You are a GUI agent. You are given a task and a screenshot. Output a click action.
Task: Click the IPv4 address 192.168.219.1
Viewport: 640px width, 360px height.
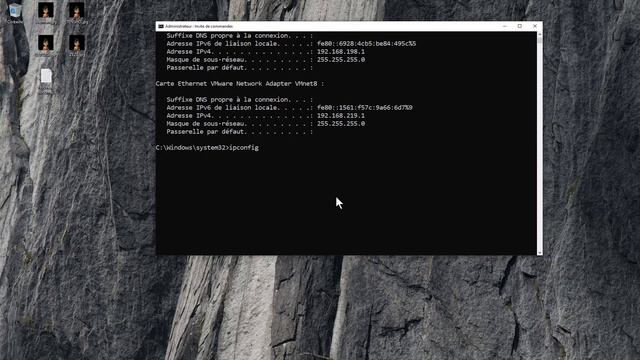(x=341, y=116)
